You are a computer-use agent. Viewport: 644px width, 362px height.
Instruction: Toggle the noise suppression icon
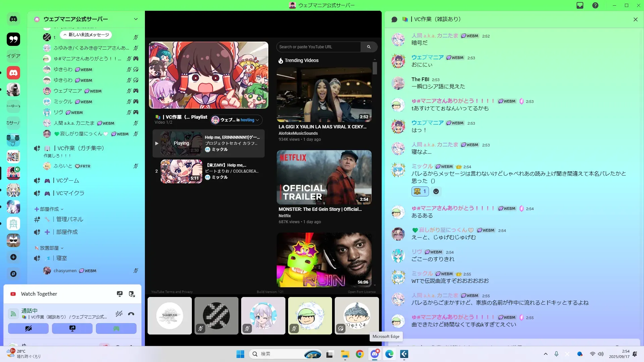click(x=119, y=314)
